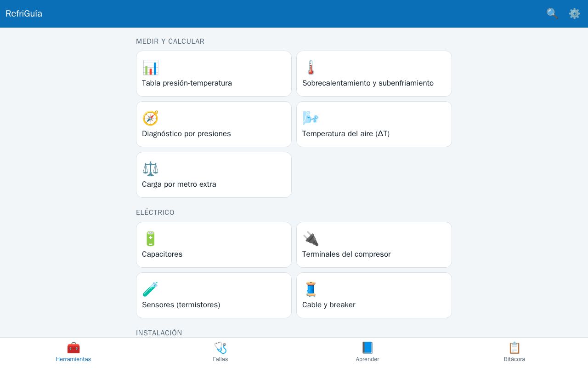This screenshot has height=368, width=588.
Task: Go to the Aprender tab
Action: pos(367,353)
